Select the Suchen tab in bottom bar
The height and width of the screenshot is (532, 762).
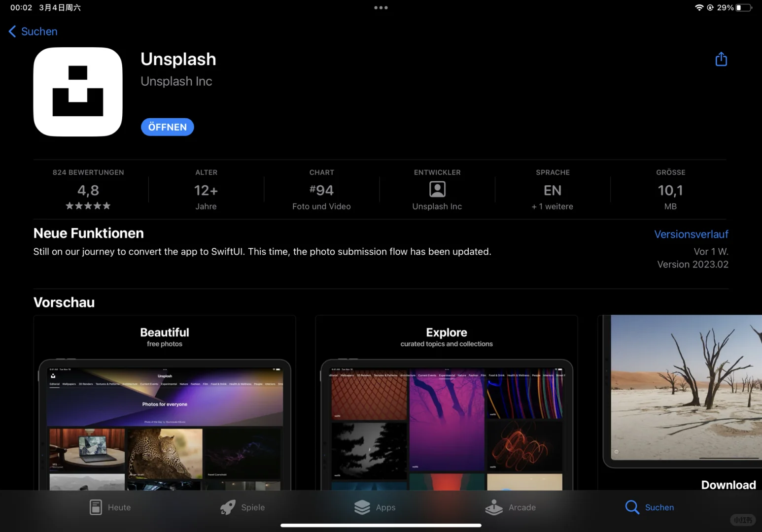649,507
